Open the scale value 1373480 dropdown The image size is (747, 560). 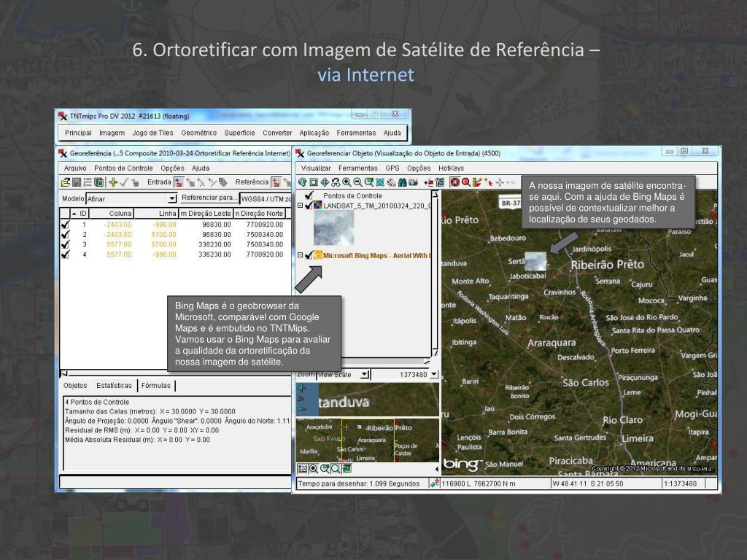pyautogui.click(x=433, y=374)
